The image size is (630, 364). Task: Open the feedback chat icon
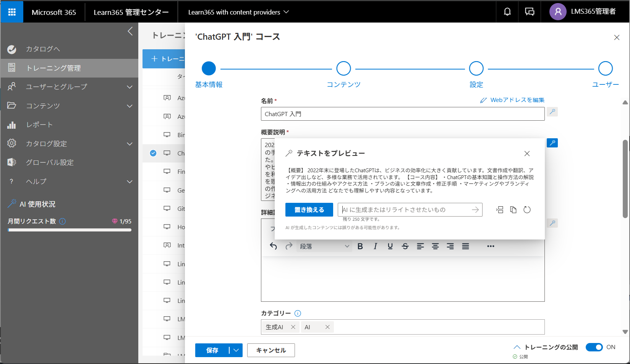pyautogui.click(x=530, y=12)
